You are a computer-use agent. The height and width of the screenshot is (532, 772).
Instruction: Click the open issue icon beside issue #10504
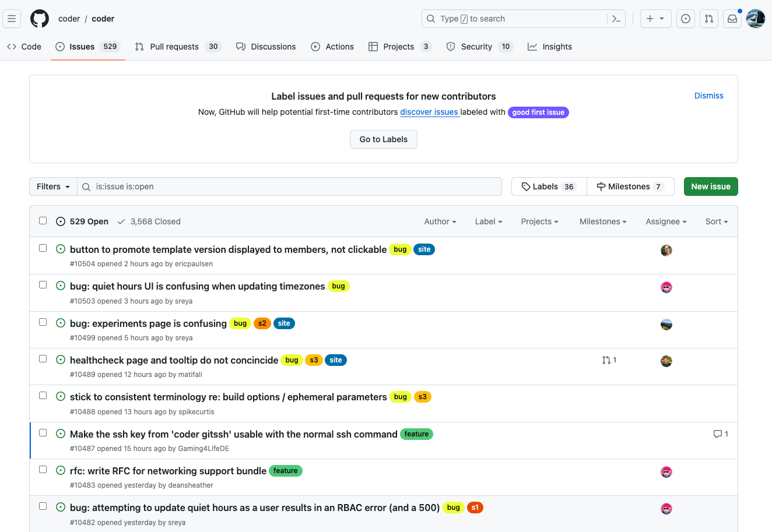[x=60, y=248]
